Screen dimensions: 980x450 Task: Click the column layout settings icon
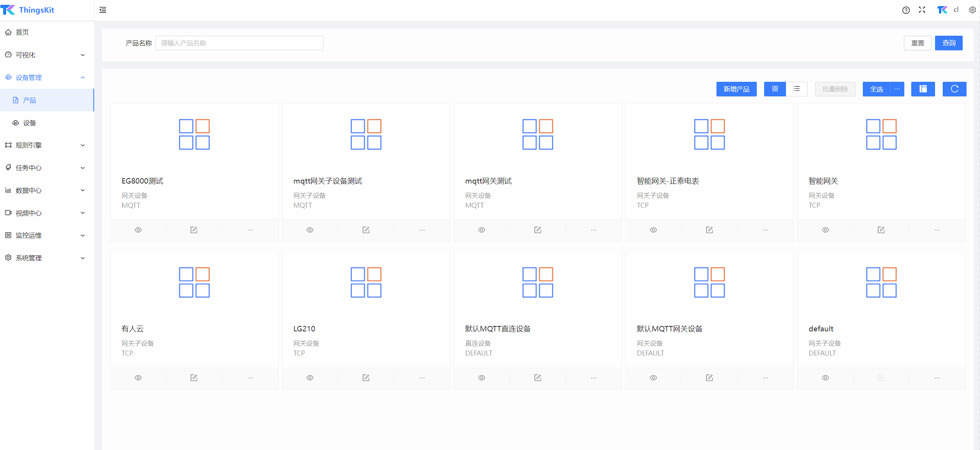coord(923,89)
